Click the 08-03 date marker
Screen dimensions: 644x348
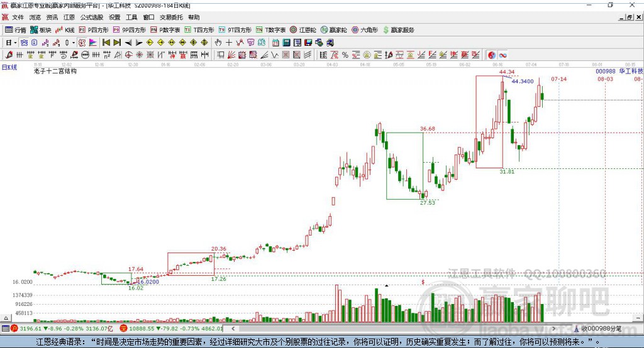click(606, 79)
